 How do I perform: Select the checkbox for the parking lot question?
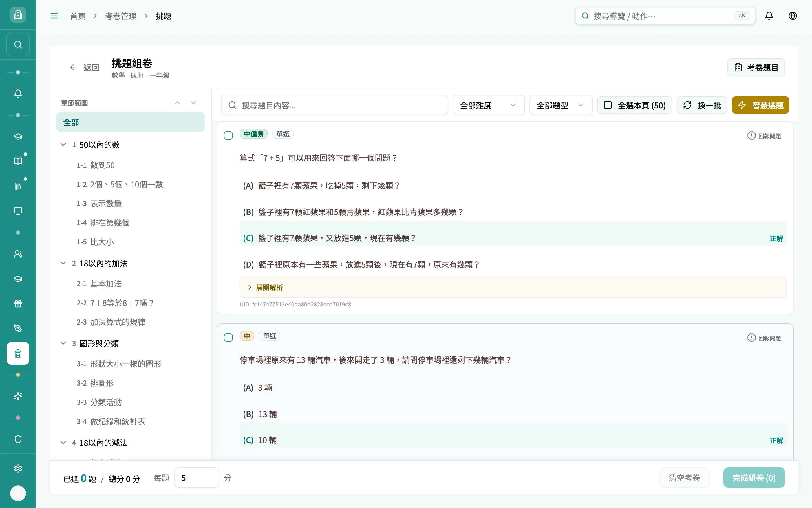point(228,337)
